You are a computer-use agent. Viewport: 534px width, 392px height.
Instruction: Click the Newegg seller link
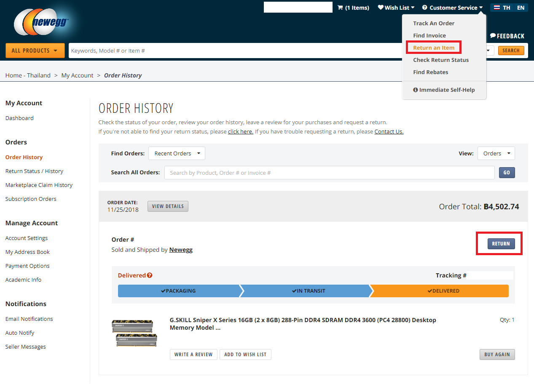(x=181, y=250)
